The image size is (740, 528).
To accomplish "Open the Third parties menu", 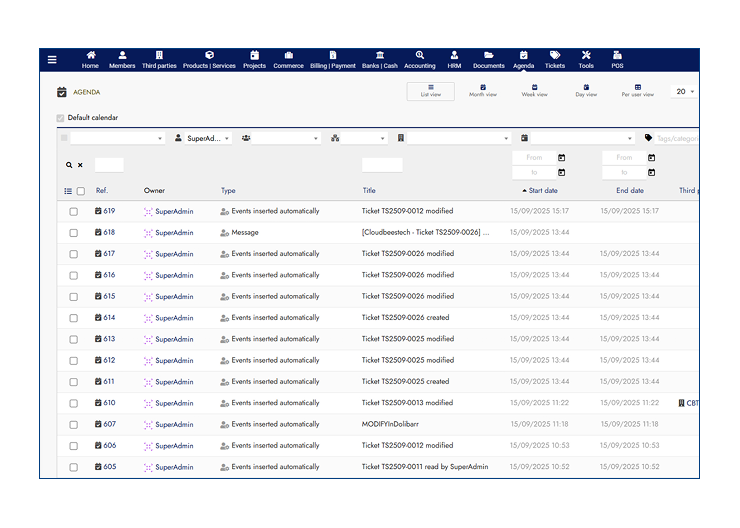I will (x=158, y=60).
